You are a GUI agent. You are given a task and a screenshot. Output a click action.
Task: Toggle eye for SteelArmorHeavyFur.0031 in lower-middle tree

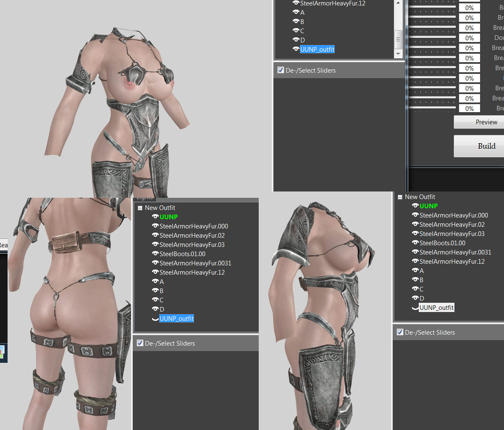point(155,263)
